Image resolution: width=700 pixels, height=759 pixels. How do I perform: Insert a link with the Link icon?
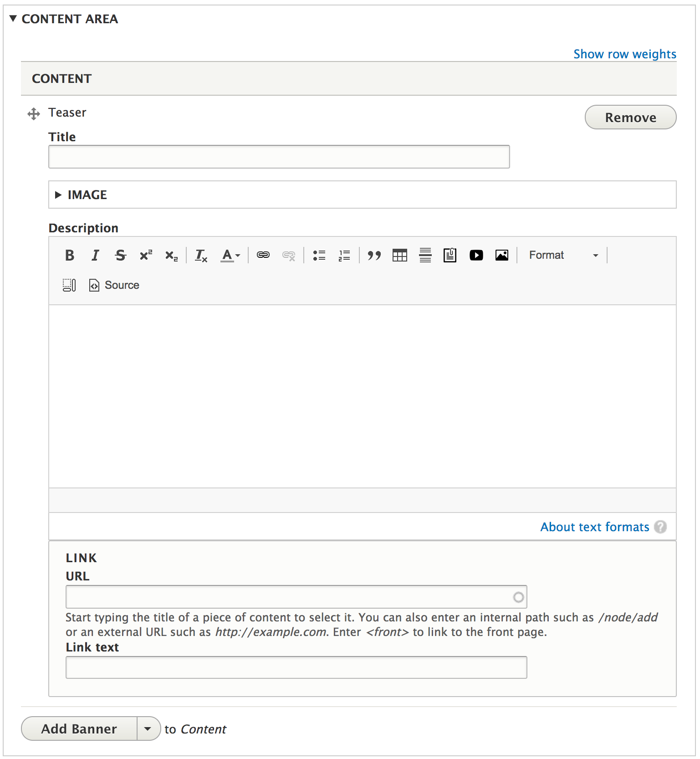click(x=263, y=255)
